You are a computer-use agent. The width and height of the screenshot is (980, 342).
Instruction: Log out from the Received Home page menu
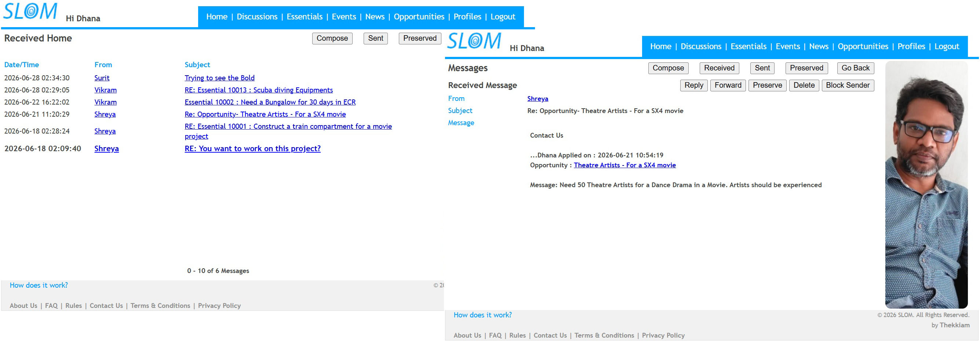coord(503,17)
